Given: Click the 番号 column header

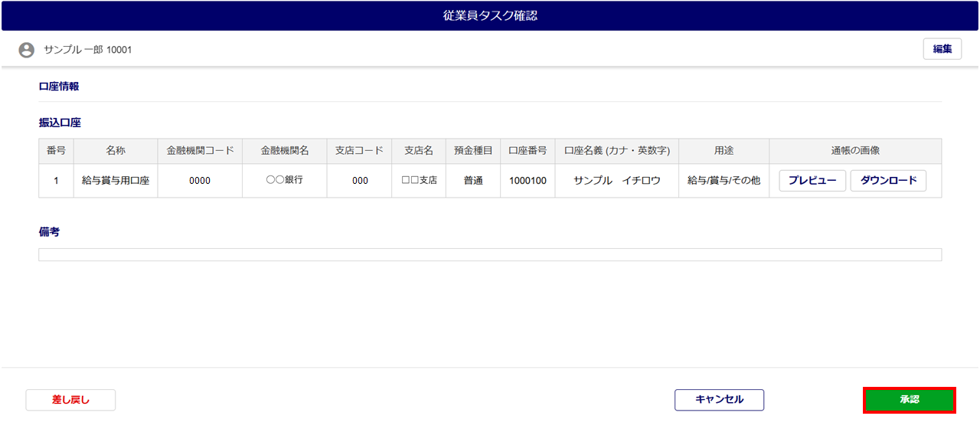Looking at the screenshot, I should 56,151.
